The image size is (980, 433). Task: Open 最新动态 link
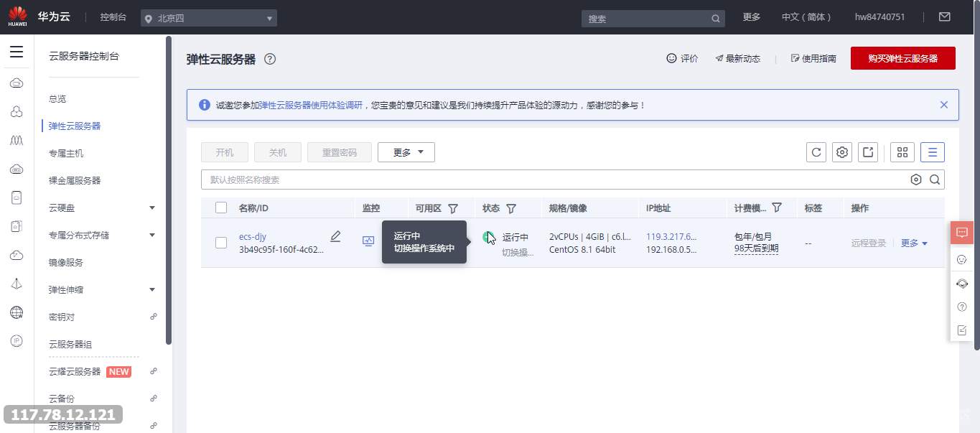tap(738, 59)
